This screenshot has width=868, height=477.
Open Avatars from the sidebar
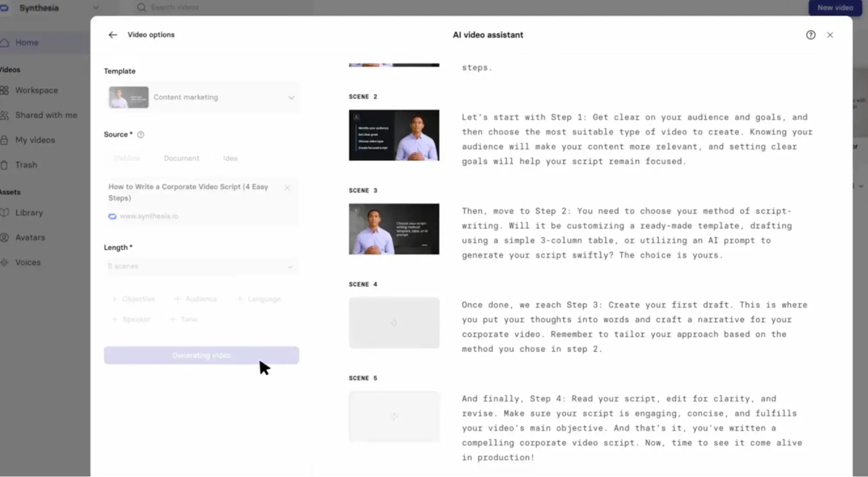click(x=30, y=238)
